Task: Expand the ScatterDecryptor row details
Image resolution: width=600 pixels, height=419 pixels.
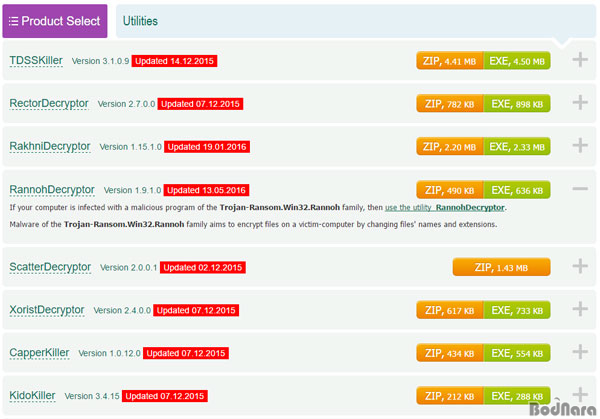Action: [580, 266]
